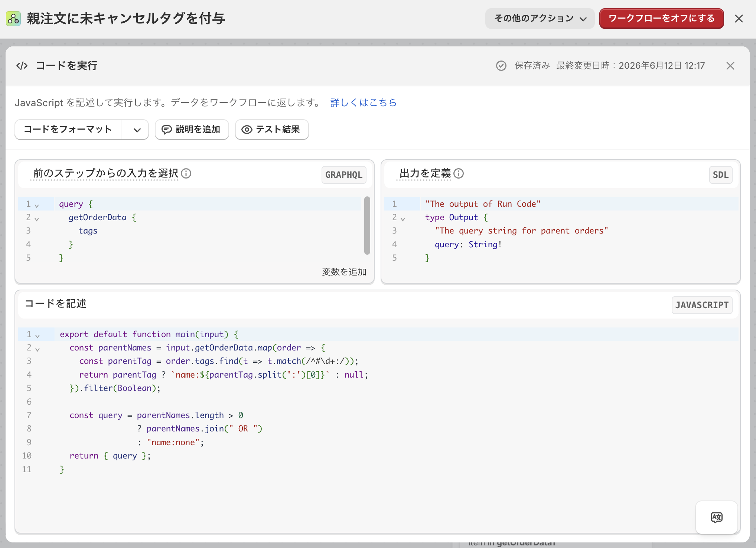Click the tags field in GraphQL query
756x548 pixels.
[x=88, y=231]
